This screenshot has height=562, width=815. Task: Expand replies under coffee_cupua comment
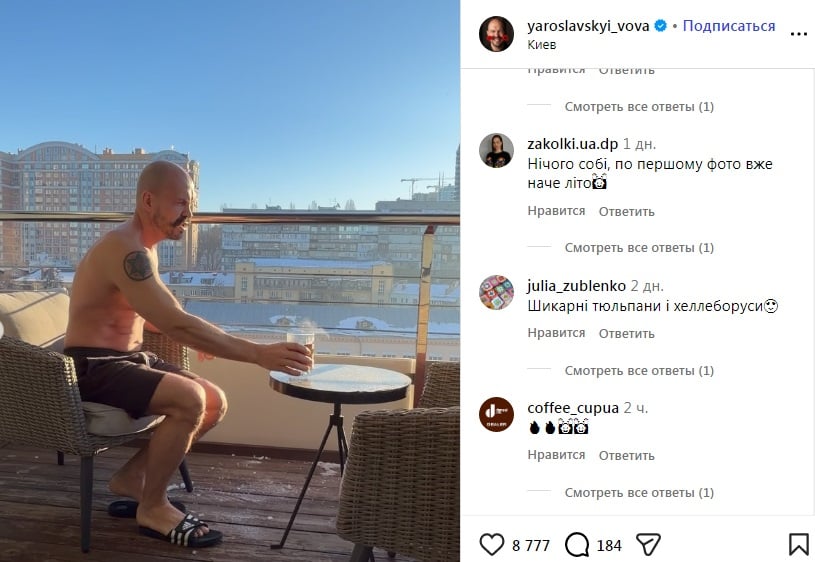[x=639, y=492]
